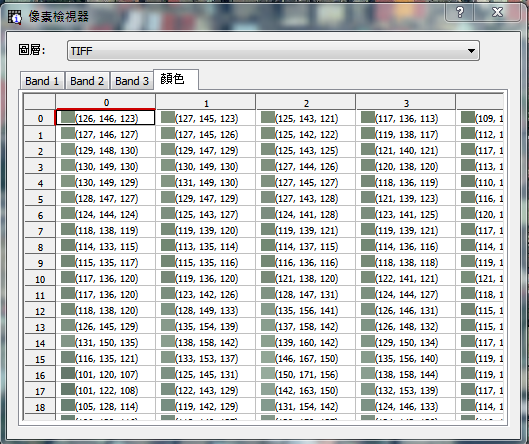Switch to the Band 3 tab
529x444 pixels.
132,81
